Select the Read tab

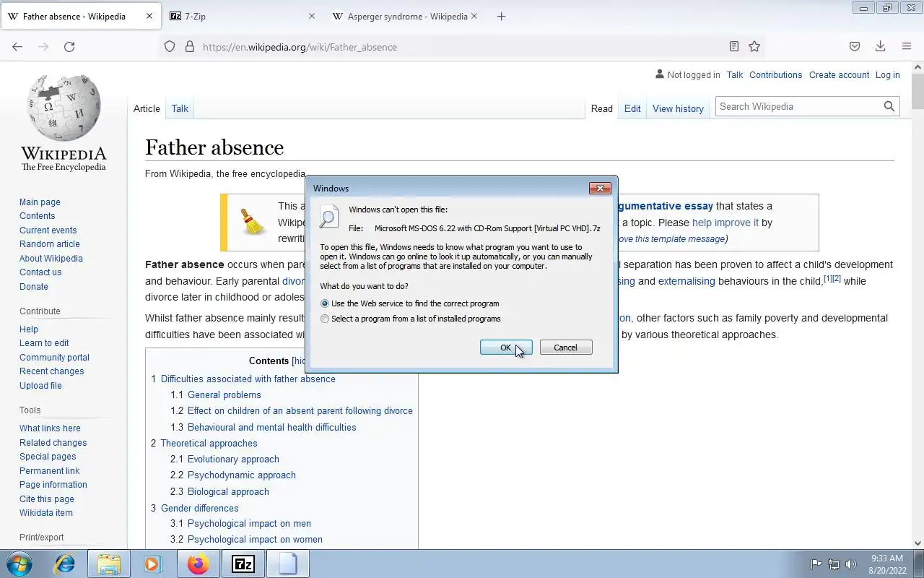pos(601,108)
